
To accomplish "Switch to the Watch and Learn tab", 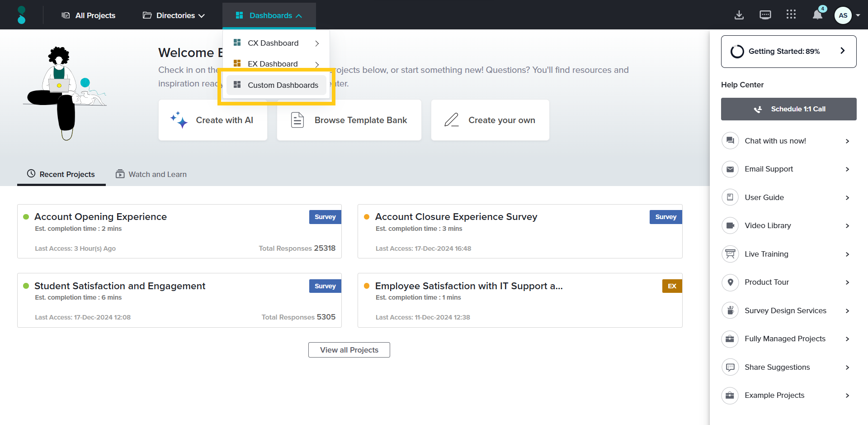I will 151,174.
